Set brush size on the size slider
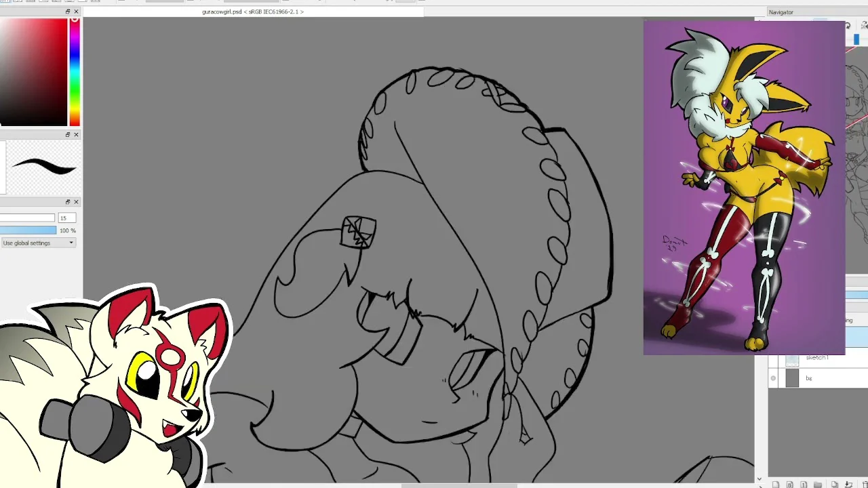Viewport: 868px width, 488px height. click(x=27, y=218)
